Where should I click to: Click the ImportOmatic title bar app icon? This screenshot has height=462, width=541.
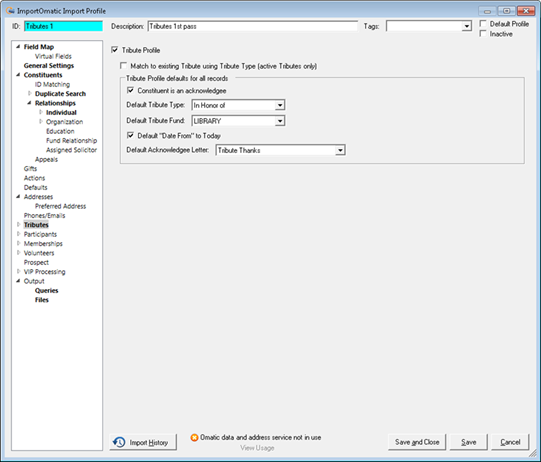coord(10,11)
